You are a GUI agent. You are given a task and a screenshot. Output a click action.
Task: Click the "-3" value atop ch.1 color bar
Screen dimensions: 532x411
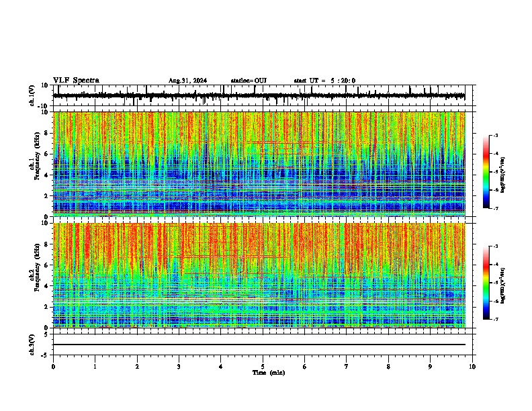495,135
